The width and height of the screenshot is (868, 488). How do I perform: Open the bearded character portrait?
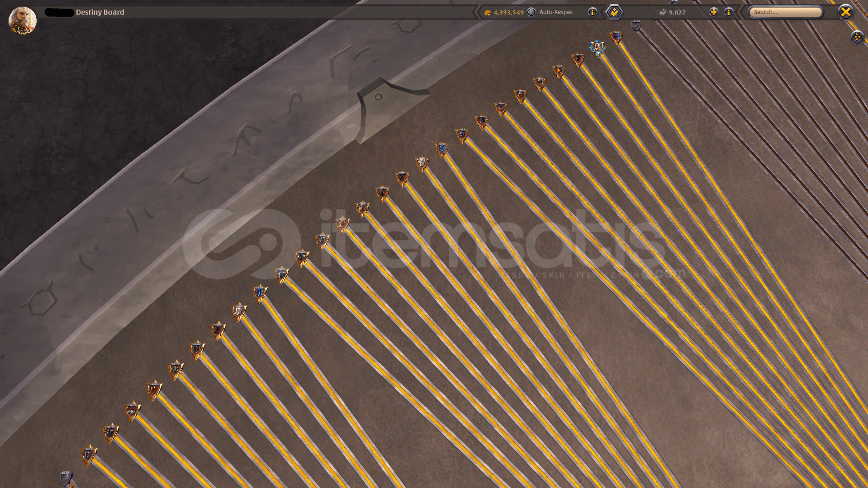point(22,20)
